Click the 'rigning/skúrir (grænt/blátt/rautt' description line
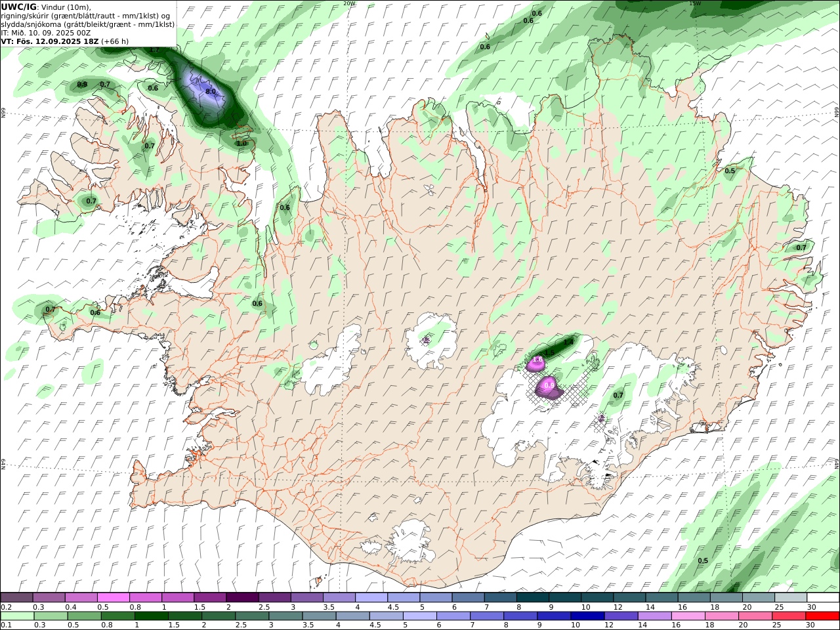The height and width of the screenshot is (630, 840). 84,16
